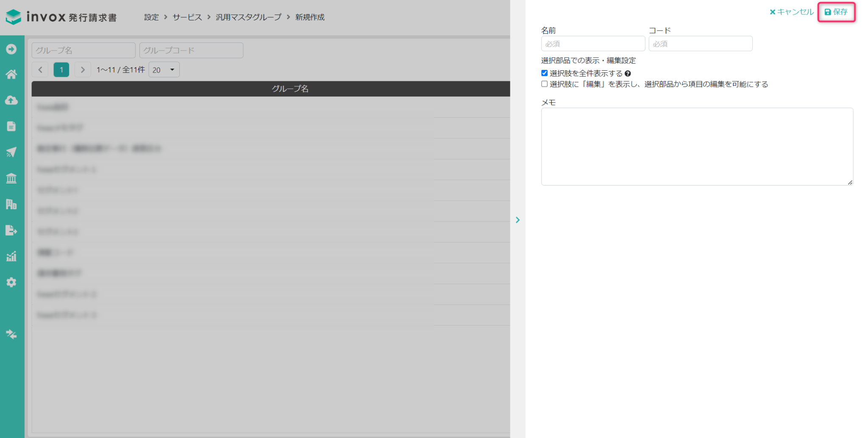
Task: Click 汎用マスタグループ in the breadcrumb
Action: pyautogui.click(x=248, y=17)
